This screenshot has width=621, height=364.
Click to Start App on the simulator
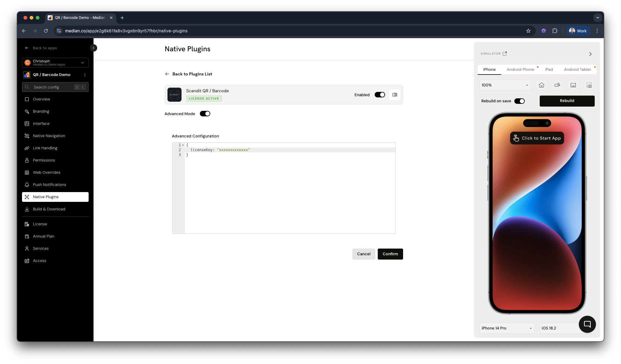[x=537, y=138]
